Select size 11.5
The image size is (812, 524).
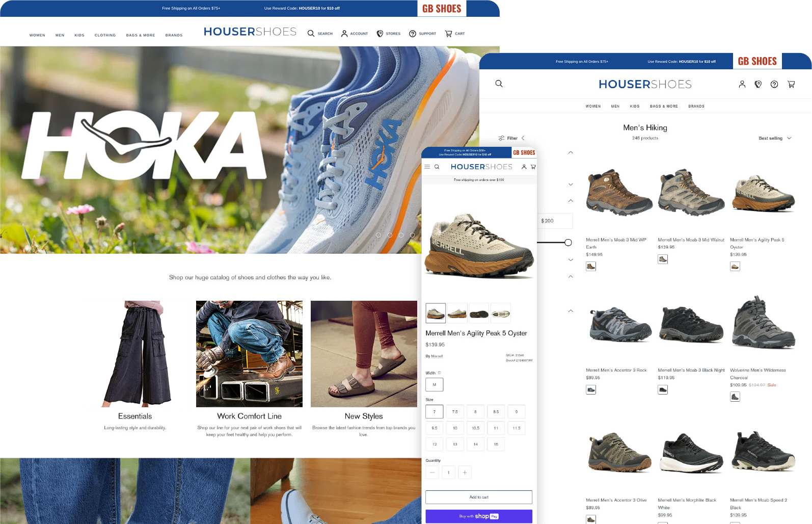tap(517, 428)
